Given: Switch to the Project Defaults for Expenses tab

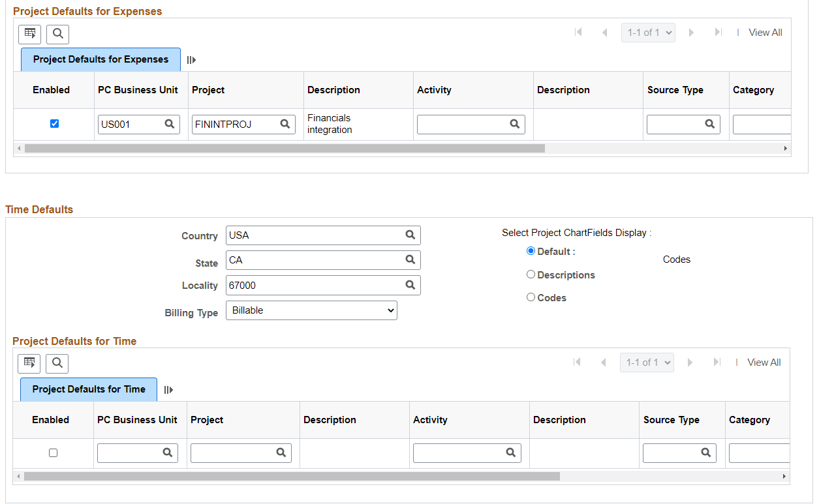Looking at the screenshot, I should 100,59.
